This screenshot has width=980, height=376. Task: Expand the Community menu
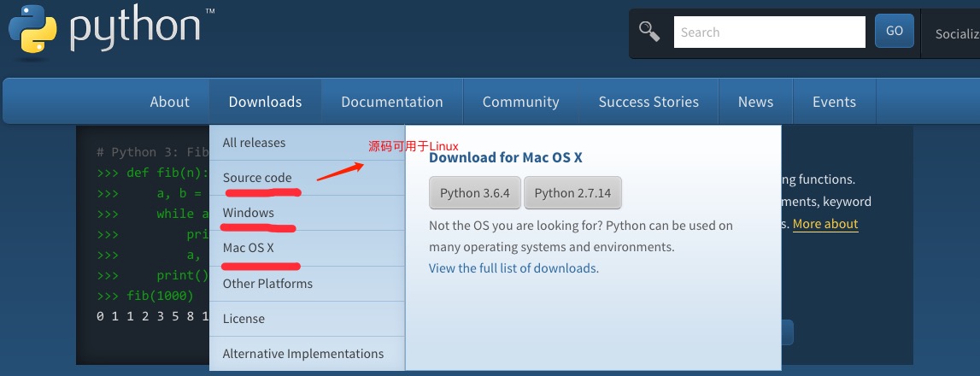point(520,102)
